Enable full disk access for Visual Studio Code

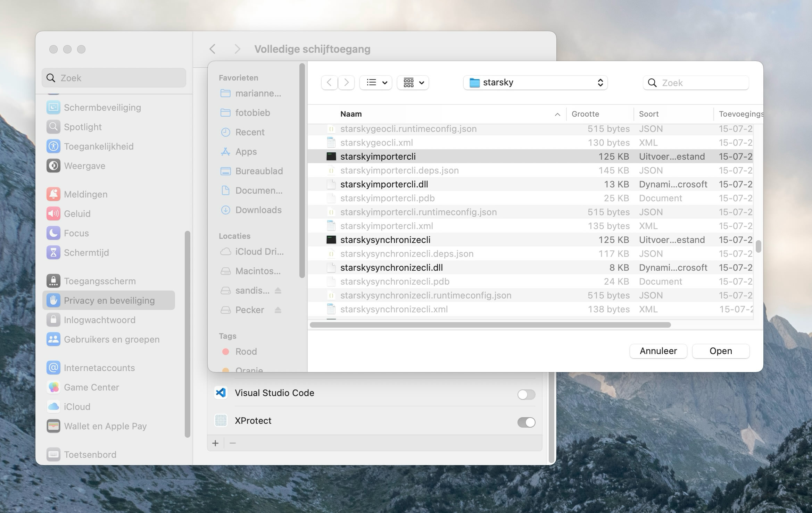coord(525,394)
